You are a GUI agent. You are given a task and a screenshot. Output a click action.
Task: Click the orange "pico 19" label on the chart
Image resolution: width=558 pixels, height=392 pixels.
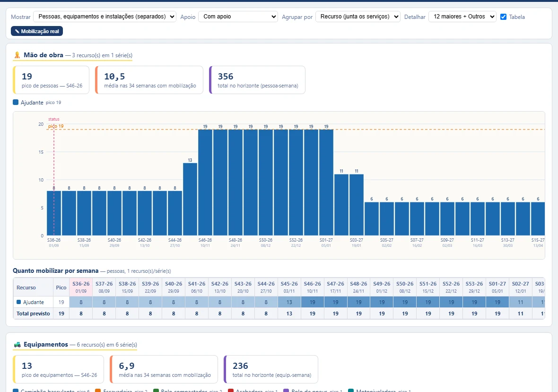(56, 126)
